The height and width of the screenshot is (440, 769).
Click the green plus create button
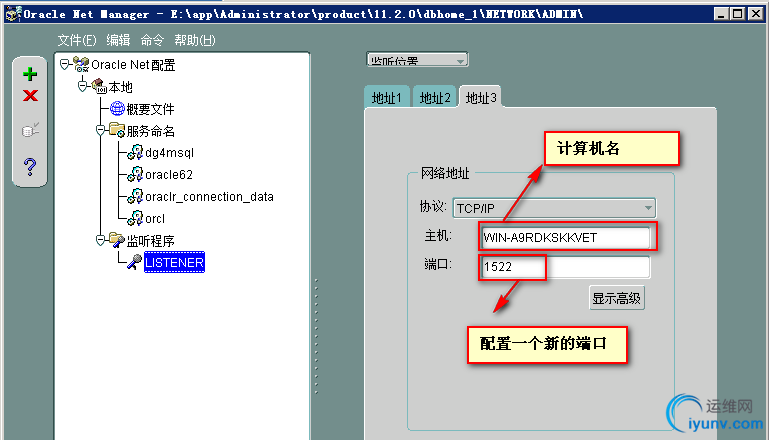pos(30,74)
